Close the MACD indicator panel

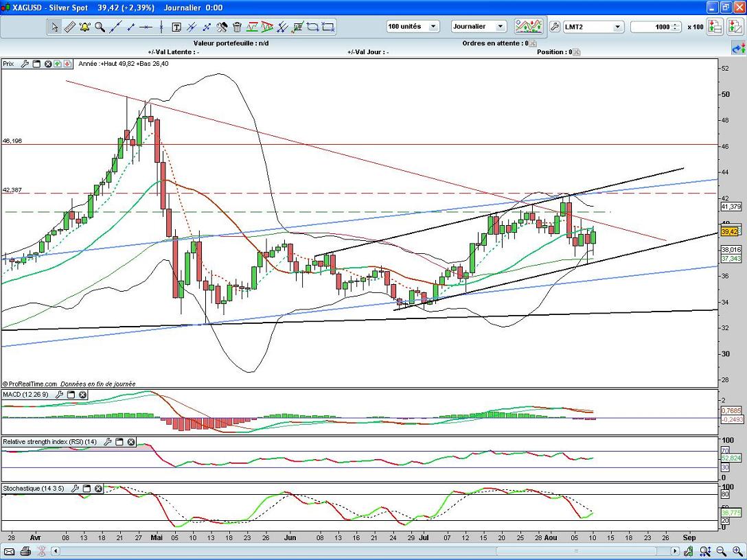click(x=82, y=395)
